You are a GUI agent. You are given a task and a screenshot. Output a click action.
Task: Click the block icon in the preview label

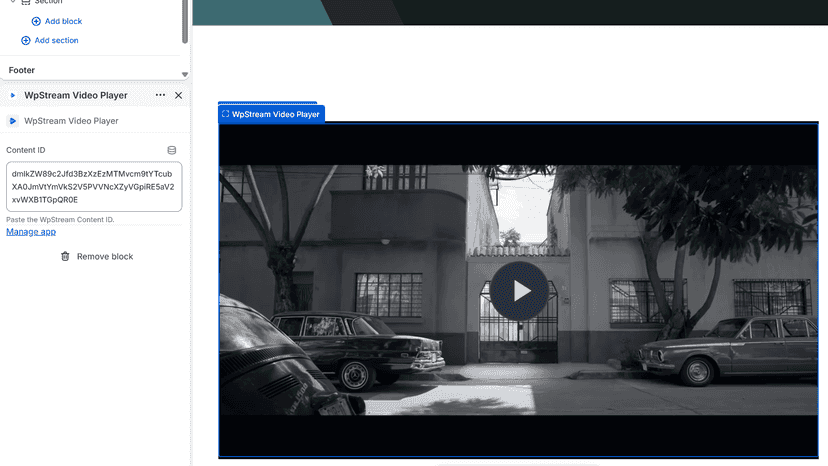[x=225, y=114]
